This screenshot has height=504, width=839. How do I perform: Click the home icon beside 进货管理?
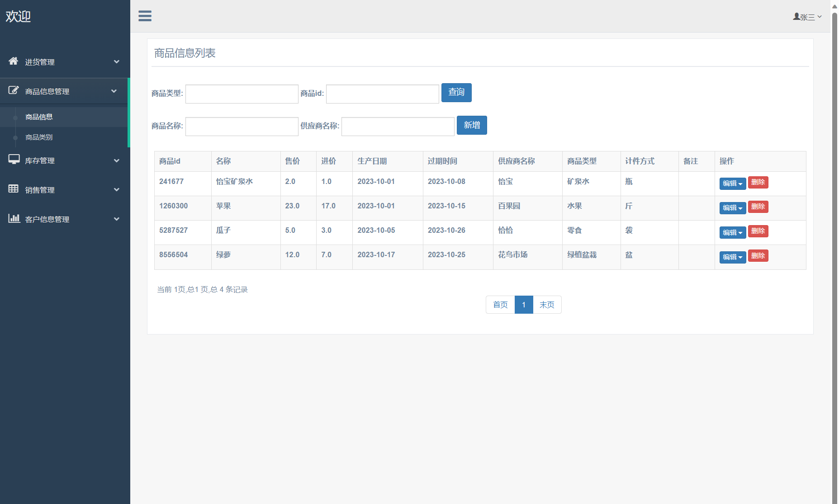tap(14, 61)
